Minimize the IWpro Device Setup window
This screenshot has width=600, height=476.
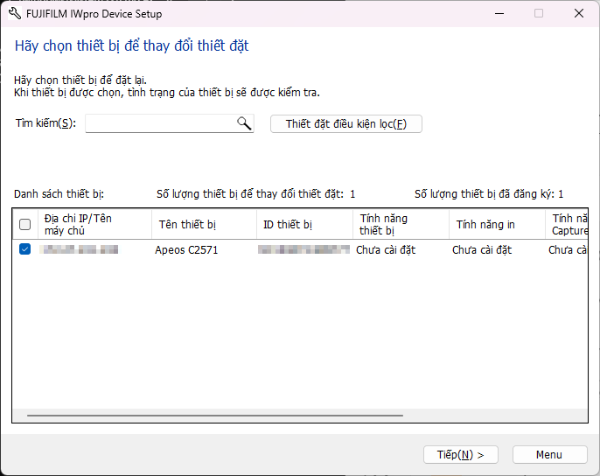[x=499, y=14]
